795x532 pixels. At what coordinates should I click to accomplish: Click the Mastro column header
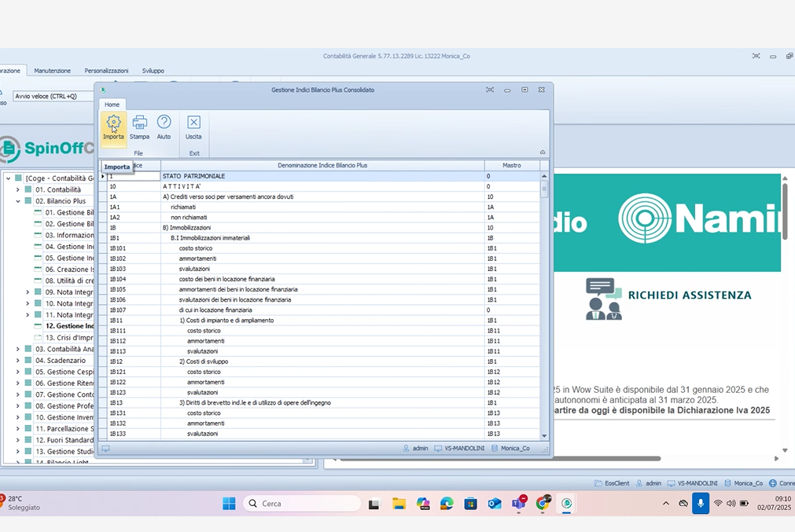512,165
